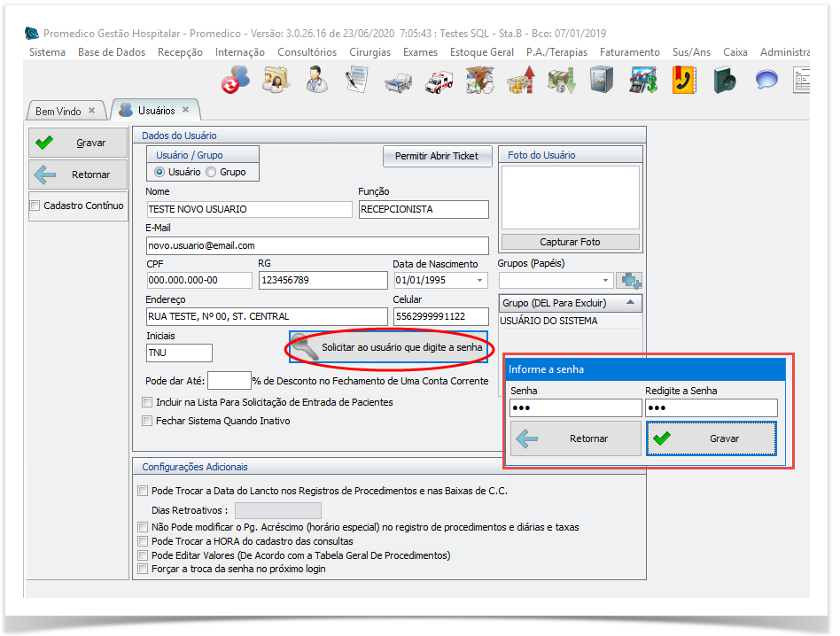This screenshot has width=840, height=636.
Task: Click the ambulance icon in the toolbar
Action: coord(439,81)
